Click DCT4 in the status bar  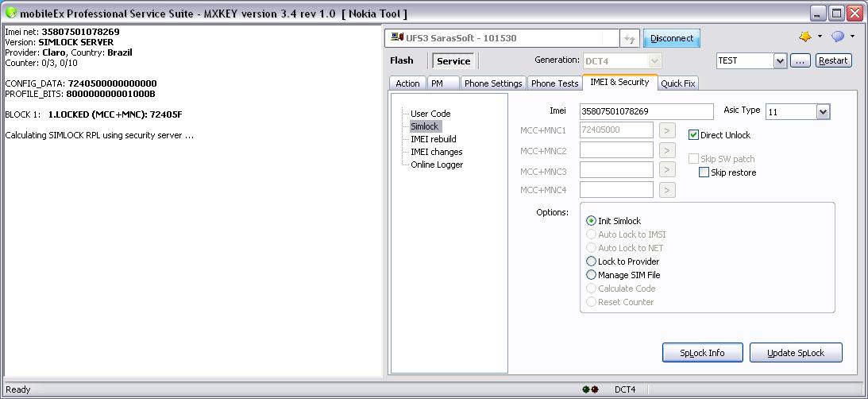point(625,389)
